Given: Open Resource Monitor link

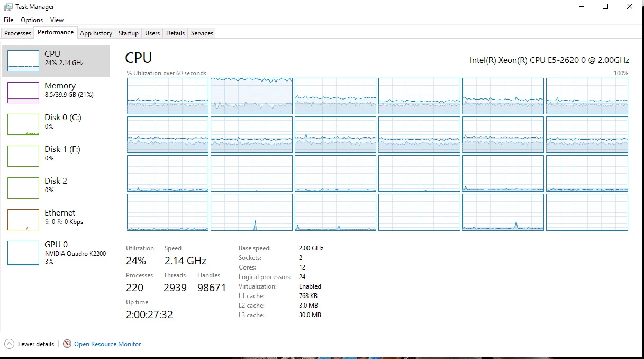Looking at the screenshot, I should [107, 344].
